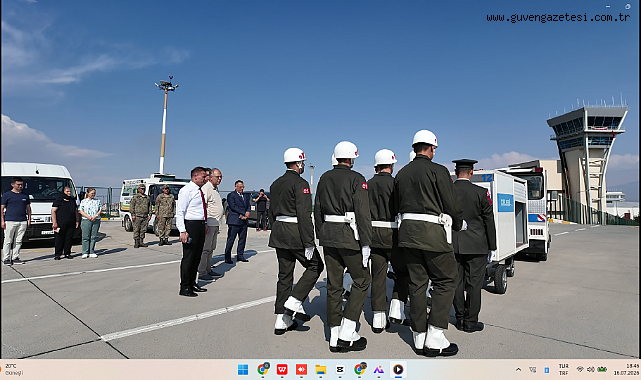
Task: Open the volume speaker control
Action: click(x=591, y=369)
